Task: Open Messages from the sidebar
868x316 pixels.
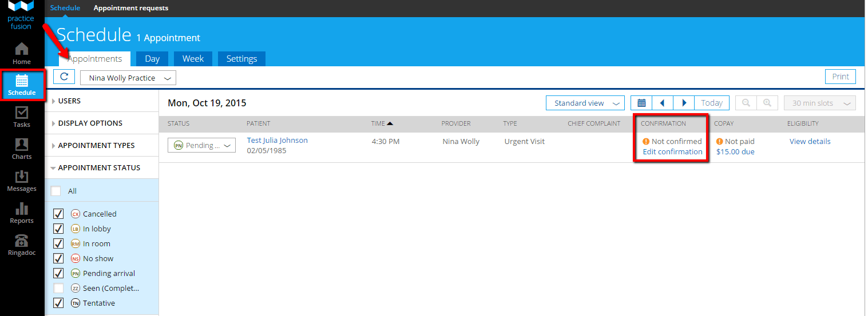Action: click(x=22, y=181)
